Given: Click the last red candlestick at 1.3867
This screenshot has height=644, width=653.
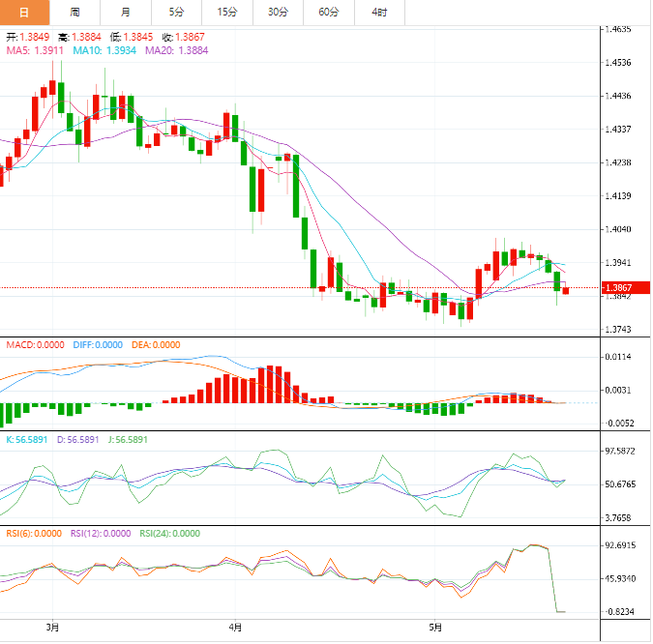Looking at the screenshot, I should 566,290.
